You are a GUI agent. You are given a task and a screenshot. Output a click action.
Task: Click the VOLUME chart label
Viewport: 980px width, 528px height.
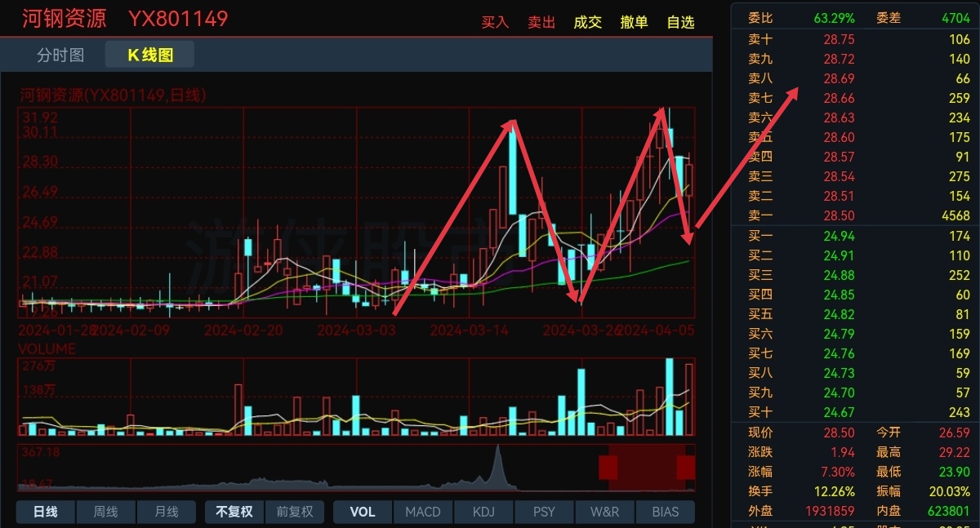47,349
